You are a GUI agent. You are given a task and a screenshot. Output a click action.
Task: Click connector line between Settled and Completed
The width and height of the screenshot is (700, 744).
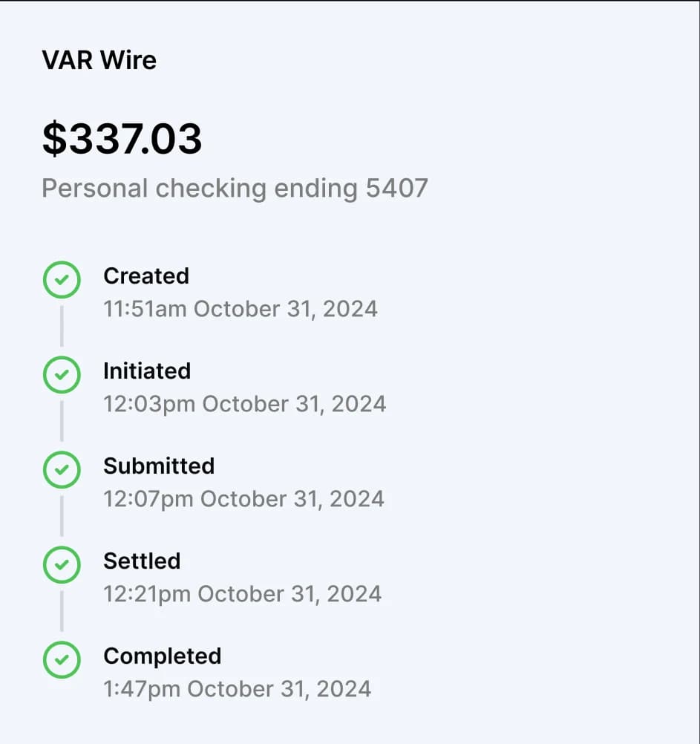pyautogui.click(x=62, y=612)
